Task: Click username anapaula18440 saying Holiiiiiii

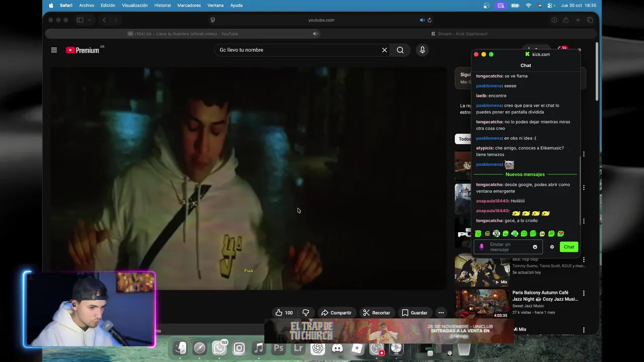Action: (492, 201)
